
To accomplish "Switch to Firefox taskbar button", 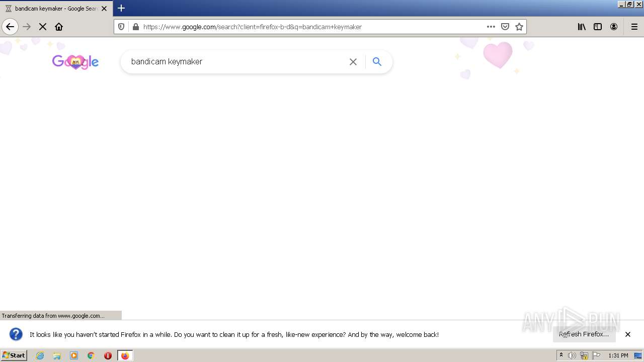I will click(125, 355).
